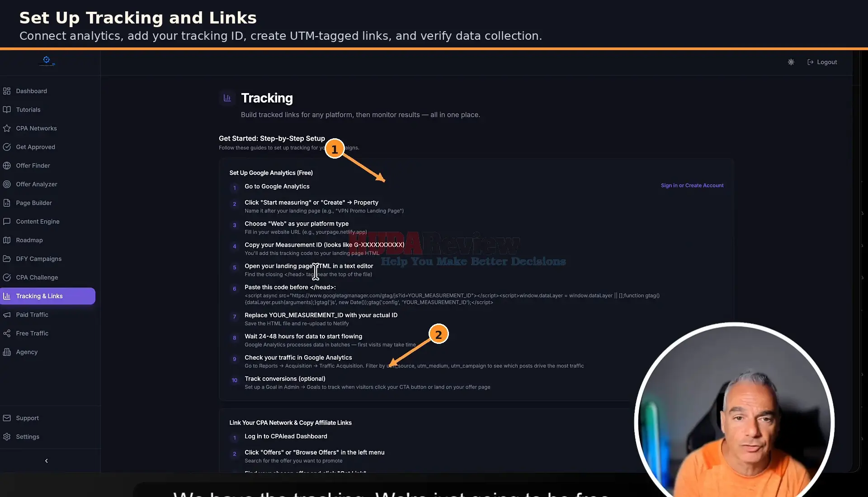Select the Free Traffic share icon
Viewport: 868px width, 497px height.
tap(7, 333)
